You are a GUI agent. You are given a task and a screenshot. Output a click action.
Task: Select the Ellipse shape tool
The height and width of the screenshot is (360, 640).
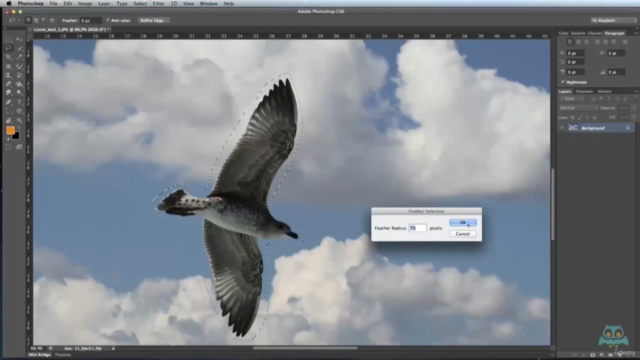pos(19,111)
